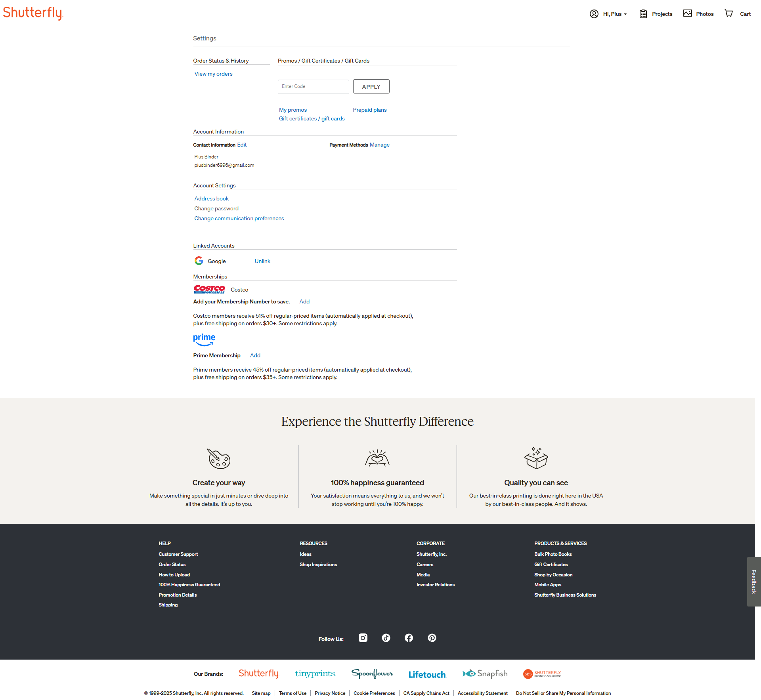Open the Feedback side tab
This screenshot has height=700, width=761.
(754, 582)
